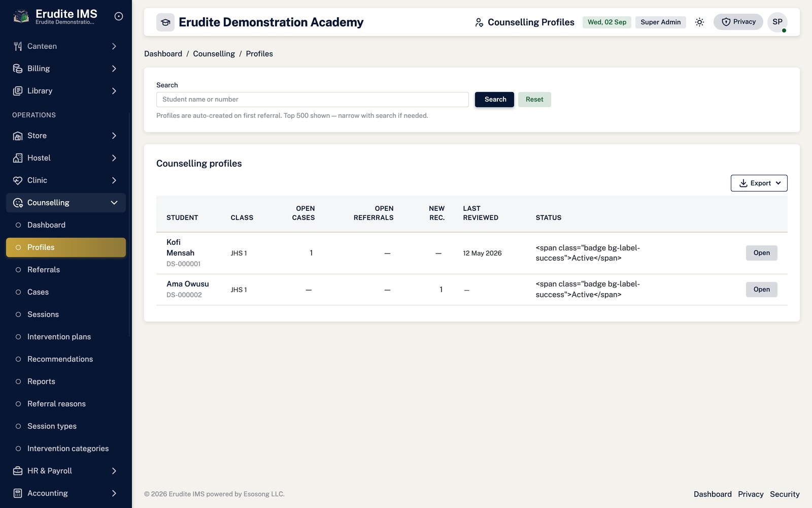
Task: Click the graduation cap academy icon
Action: (165, 22)
